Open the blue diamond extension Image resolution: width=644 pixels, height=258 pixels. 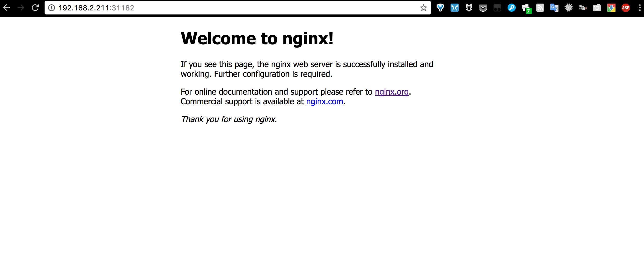440,8
